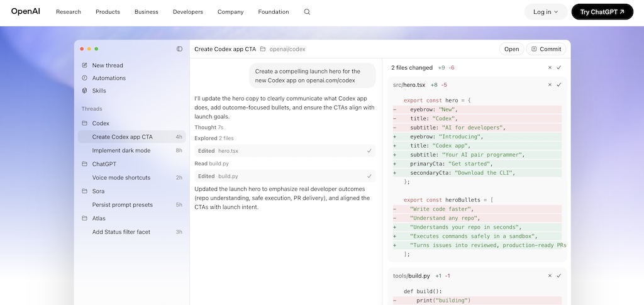
Task: Click the ChatGPT folder icon
Action: click(85, 164)
